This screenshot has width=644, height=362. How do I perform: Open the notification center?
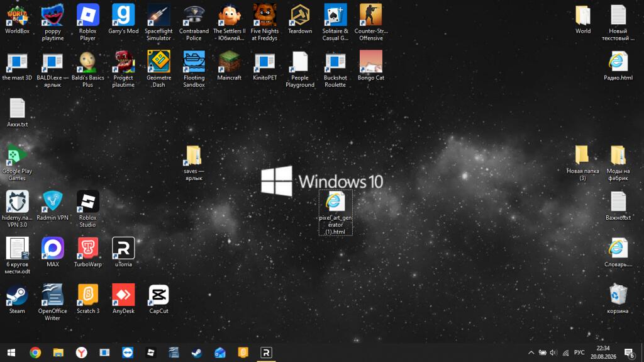point(629,353)
